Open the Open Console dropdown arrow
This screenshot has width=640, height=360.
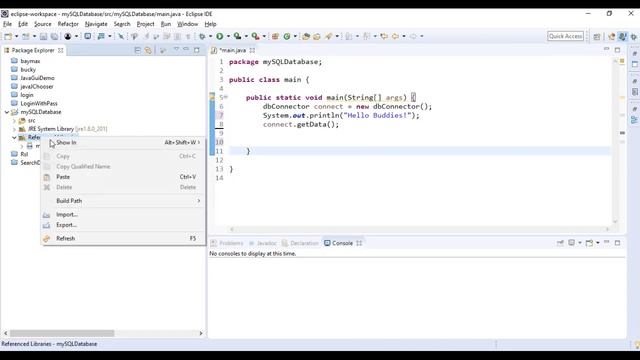598,243
